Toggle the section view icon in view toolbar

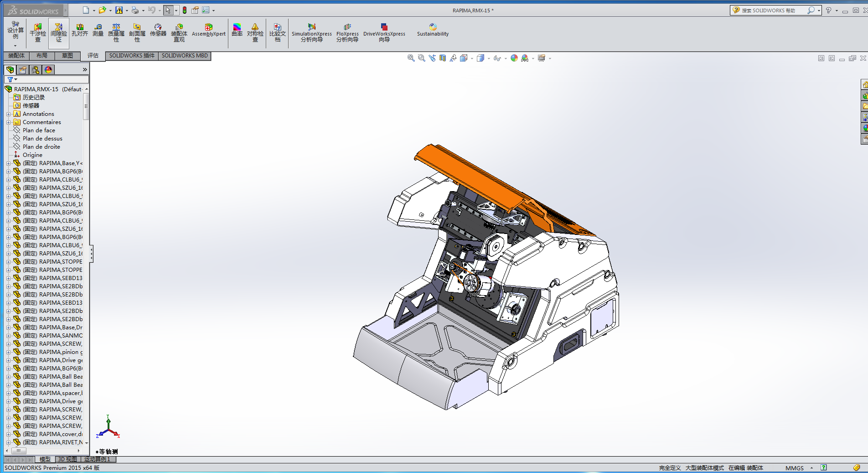[442, 58]
